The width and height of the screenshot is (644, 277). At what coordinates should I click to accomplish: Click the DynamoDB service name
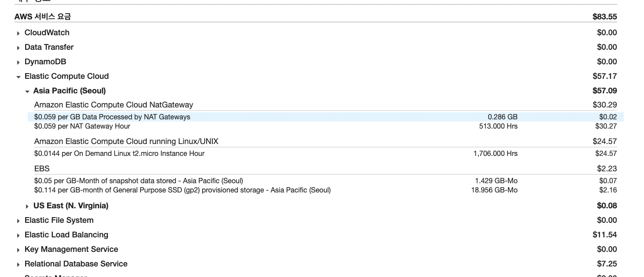pyautogui.click(x=45, y=62)
